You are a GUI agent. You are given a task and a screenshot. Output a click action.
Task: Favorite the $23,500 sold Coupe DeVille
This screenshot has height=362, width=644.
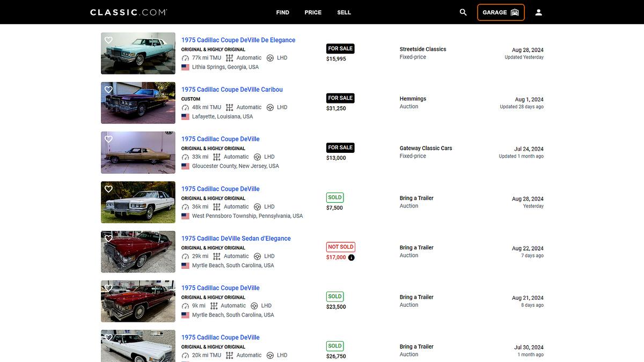(108, 288)
